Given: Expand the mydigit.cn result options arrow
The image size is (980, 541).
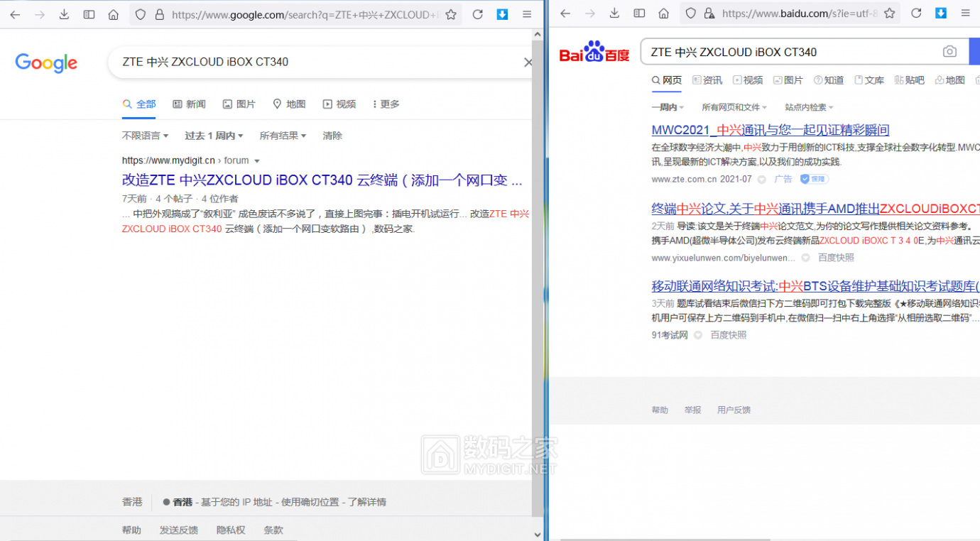Looking at the screenshot, I should pyautogui.click(x=257, y=161).
